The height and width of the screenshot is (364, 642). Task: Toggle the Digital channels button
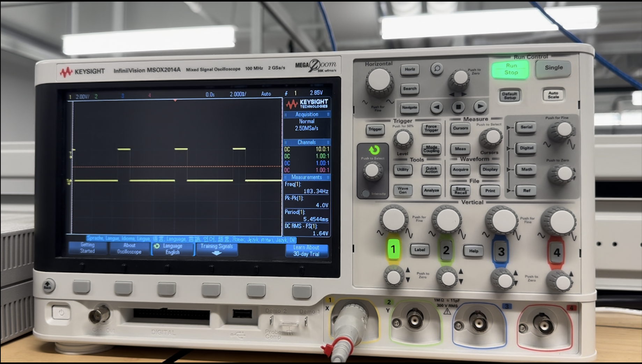(x=526, y=148)
